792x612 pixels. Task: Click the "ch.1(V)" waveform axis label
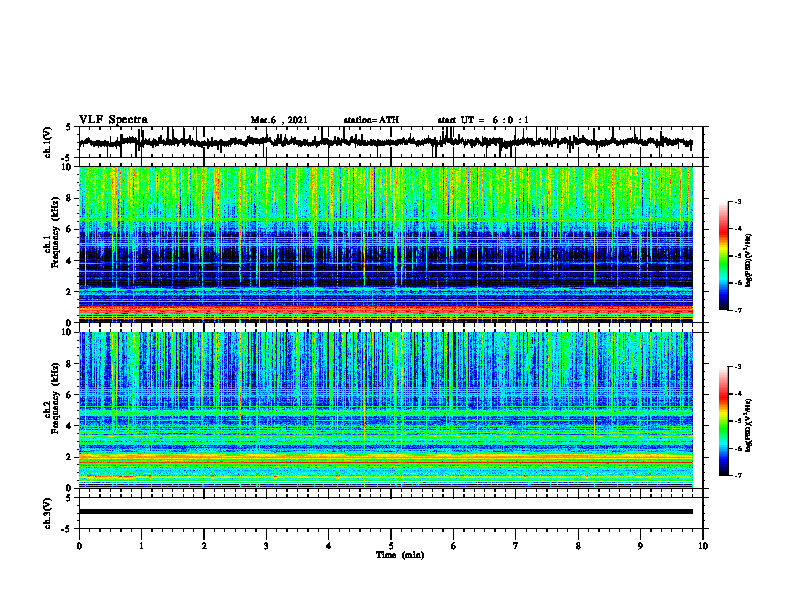(x=48, y=142)
